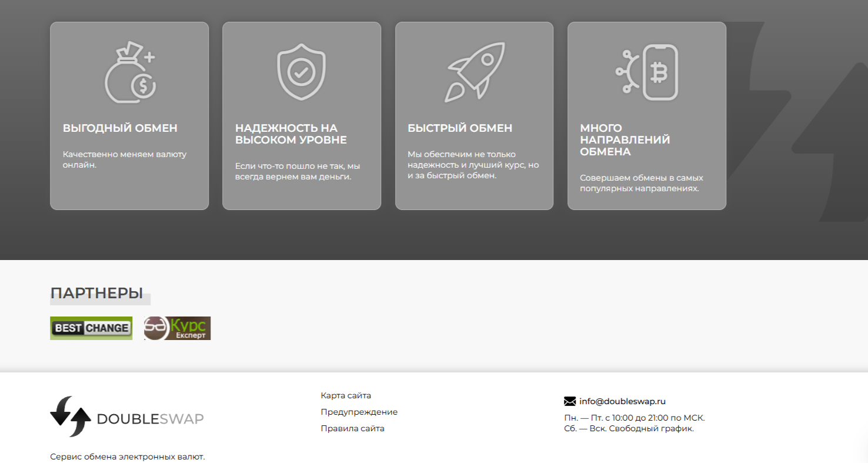This screenshot has height=463, width=868.
Task: Click the working hours Пн. — Пт. text
Action: click(x=634, y=418)
